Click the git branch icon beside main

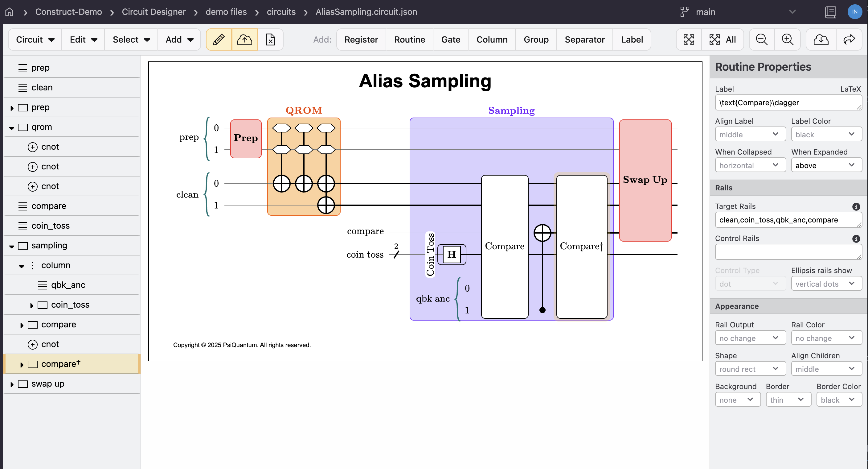(685, 12)
